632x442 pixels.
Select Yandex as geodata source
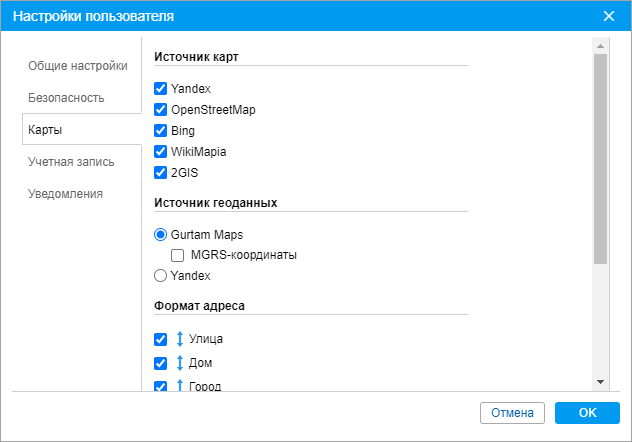click(x=161, y=275)
